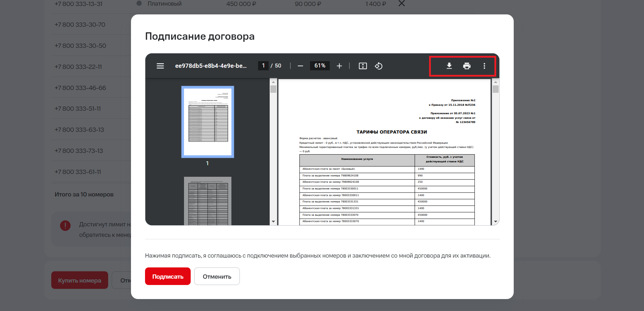This screenshot has width=644, height=311.
Task: Rotate the document counterclockwise
Action: pyautogui.click(x=379, y=66)
